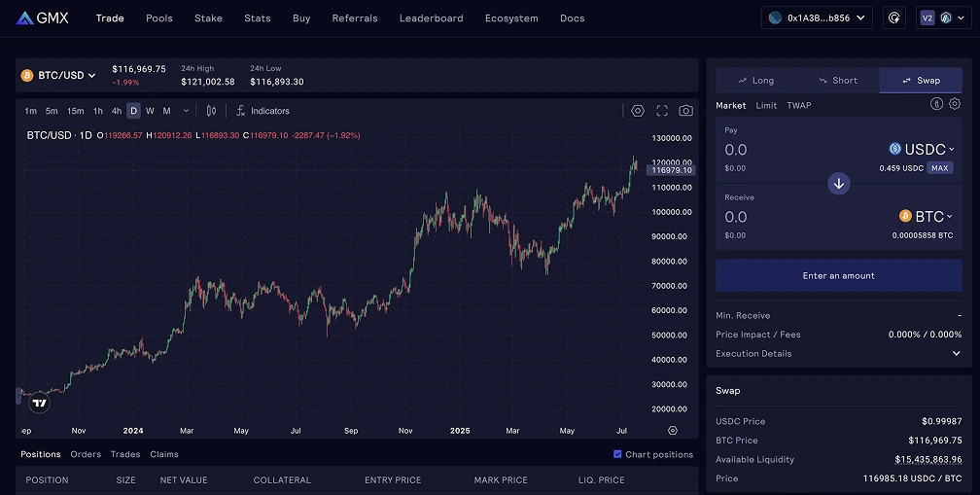The width and height of the screenshot is (980, 495).
Task: Open the trade box info icon
Action: pos(936,104)
